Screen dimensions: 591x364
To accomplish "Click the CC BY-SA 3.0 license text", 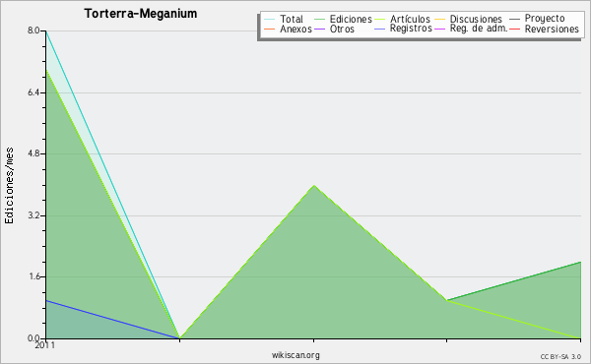I will pyautogui.click(x=560, y=357).
